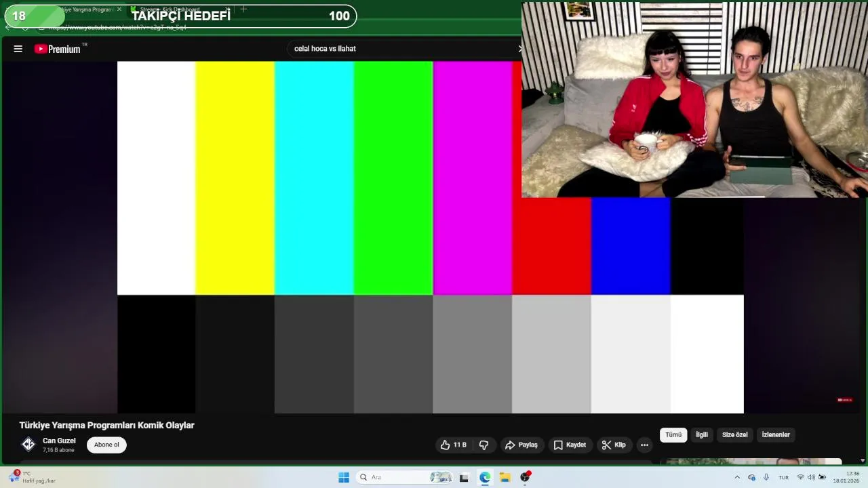Like the video with 11 B likes
Screen dimensions: 868x488
(454, 445)
